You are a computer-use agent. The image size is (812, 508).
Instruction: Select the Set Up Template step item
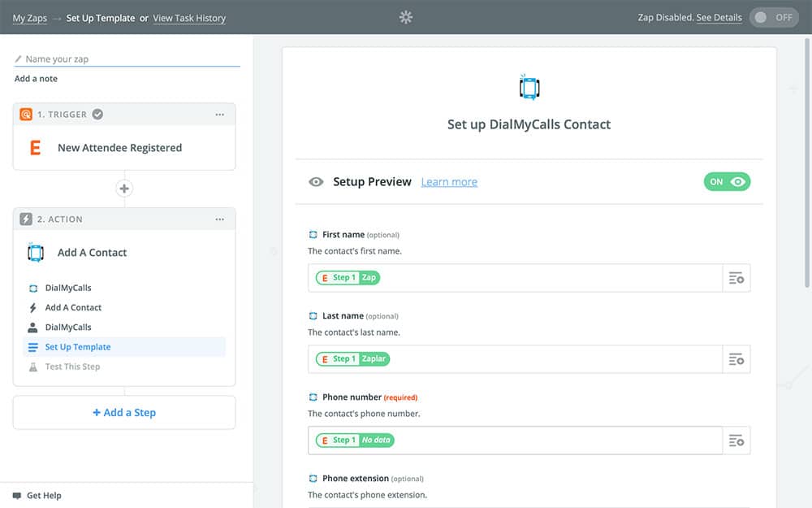click(x=78, y=347)
